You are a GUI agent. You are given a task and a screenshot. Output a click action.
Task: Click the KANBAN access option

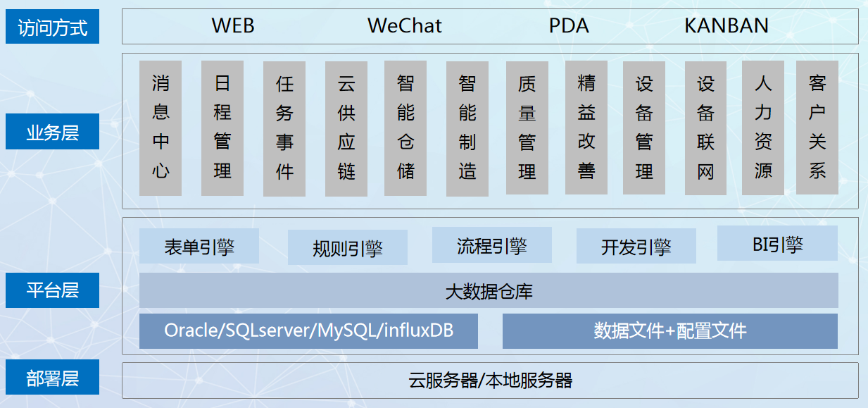726,26
